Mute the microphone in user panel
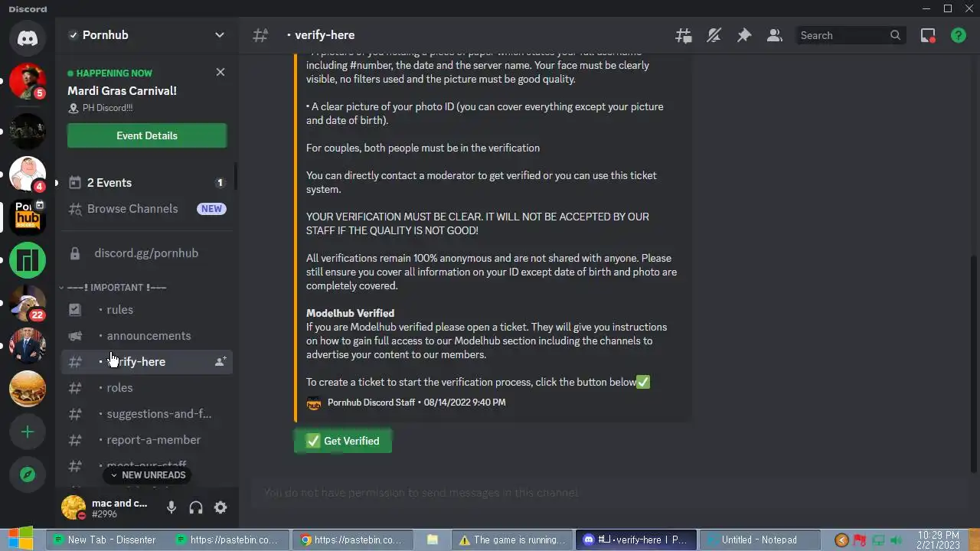The image size is (980, 551). tap(171, 507)
